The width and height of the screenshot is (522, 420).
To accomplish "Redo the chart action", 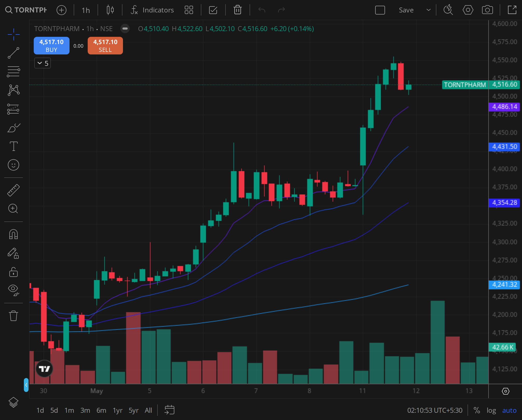I will (281, 10).
